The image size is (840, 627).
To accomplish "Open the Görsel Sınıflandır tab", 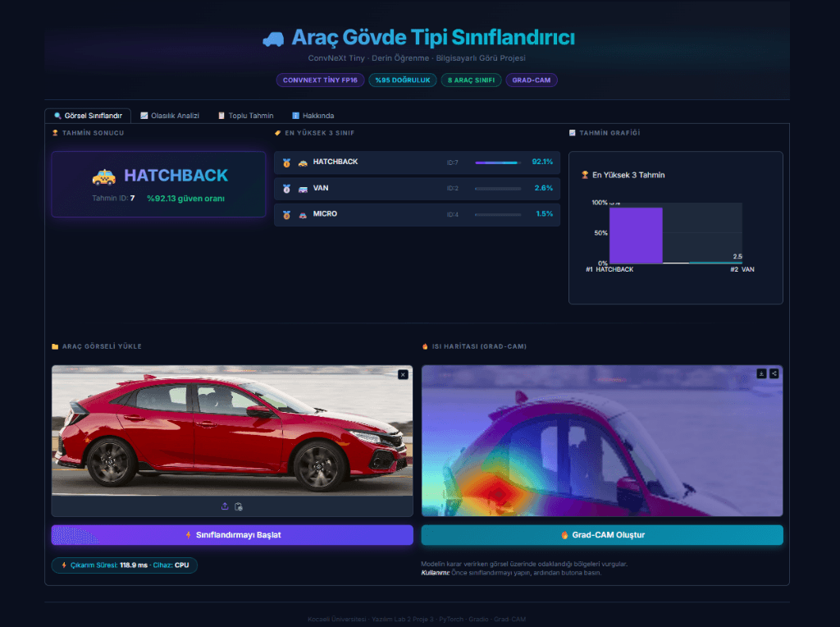I will tap(88, 116).
